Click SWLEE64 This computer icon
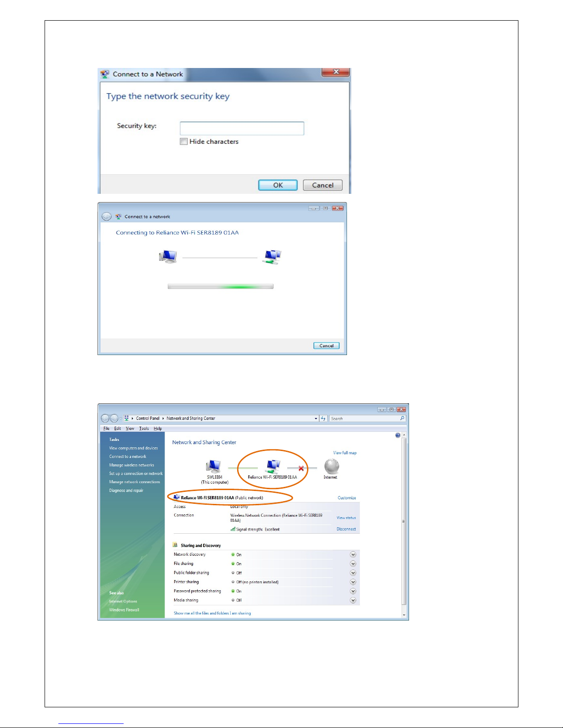 pyautogui.click(x=214, y=466)
